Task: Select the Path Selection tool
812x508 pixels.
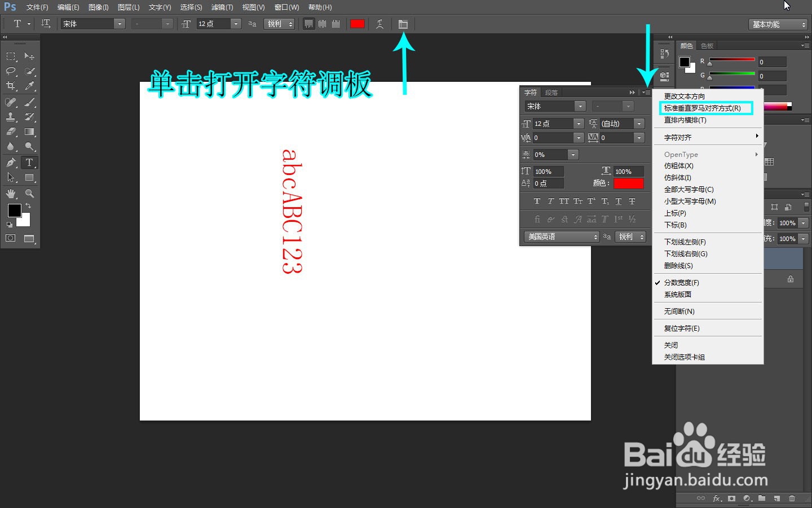Action: tap(11, 177)
